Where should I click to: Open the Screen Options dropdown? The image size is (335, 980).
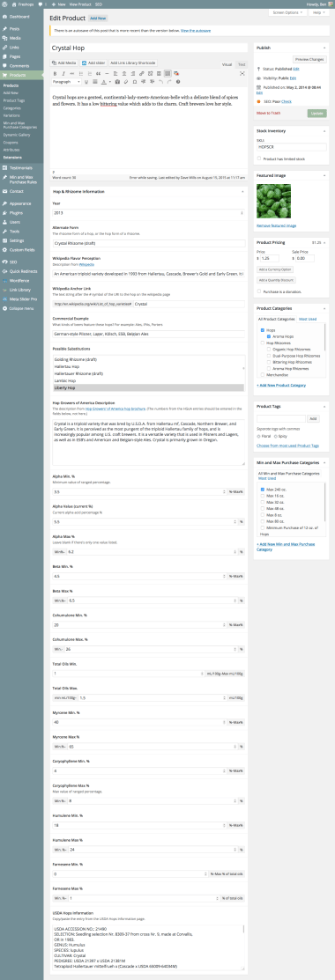click(287, 12)
